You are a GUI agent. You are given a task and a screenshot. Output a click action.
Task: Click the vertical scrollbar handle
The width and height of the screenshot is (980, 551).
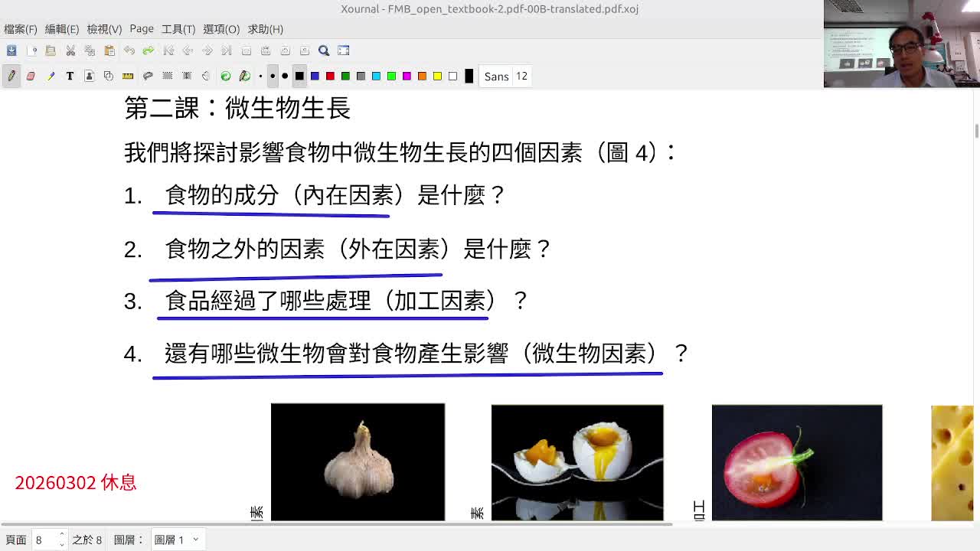pos(977,131)
